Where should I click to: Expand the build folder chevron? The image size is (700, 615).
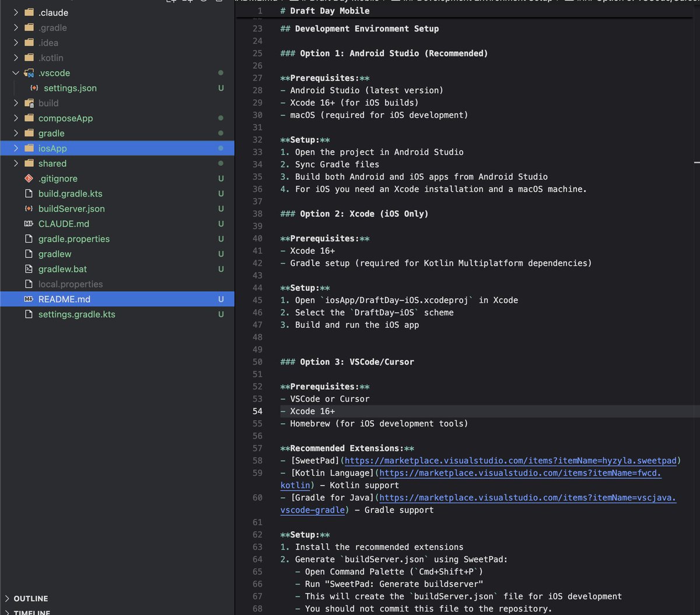pyautogui.click(x=16, y=103)
